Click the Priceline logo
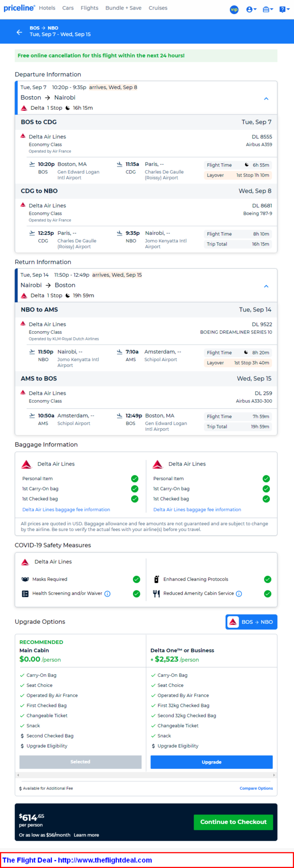 point(19,8)
